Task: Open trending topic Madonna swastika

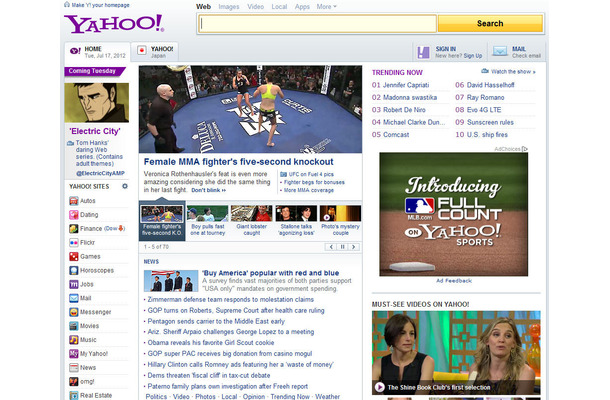Action: tap(410, 97)
